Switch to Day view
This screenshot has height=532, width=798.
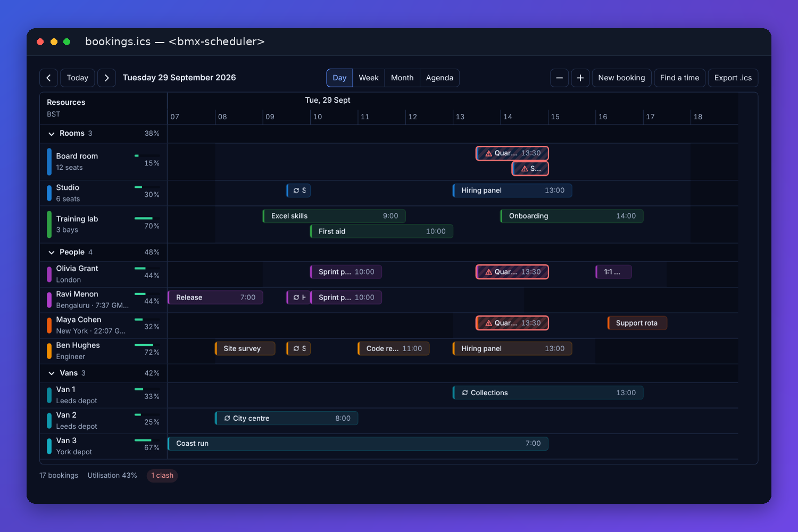click(339, 78)
